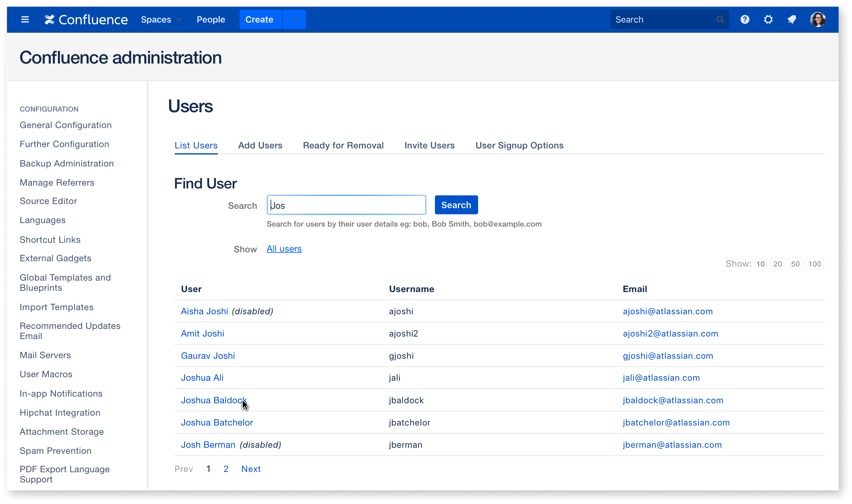This screenshot has width=852, height=504.
Task: Email jberman@atlassian.com
Action: 672,445
